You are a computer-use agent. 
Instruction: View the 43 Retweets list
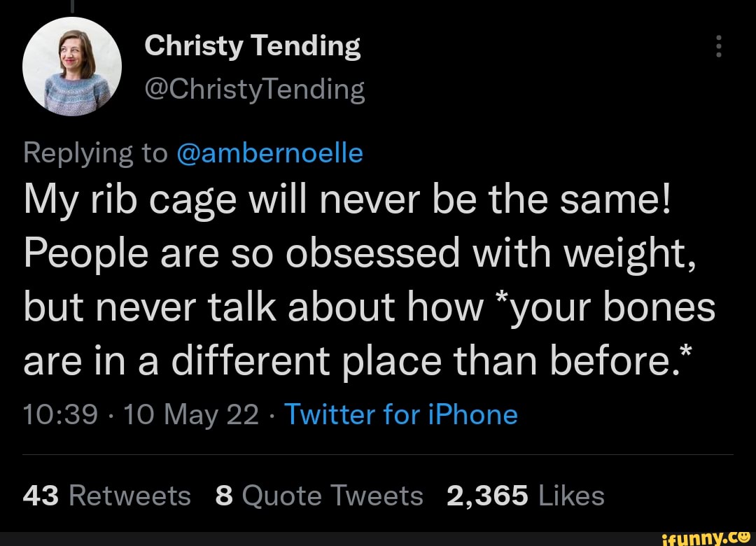pyautogui.click(x=106, y=496)
